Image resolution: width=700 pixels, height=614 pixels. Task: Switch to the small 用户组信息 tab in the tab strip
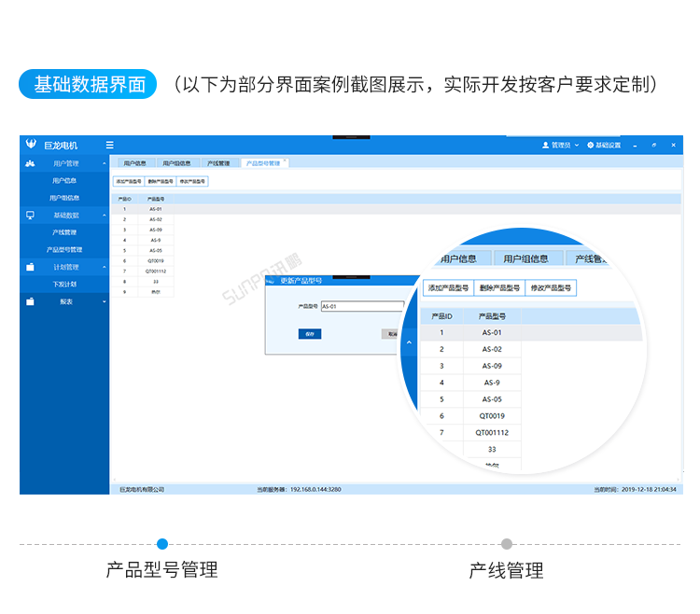tap(176, 163)
